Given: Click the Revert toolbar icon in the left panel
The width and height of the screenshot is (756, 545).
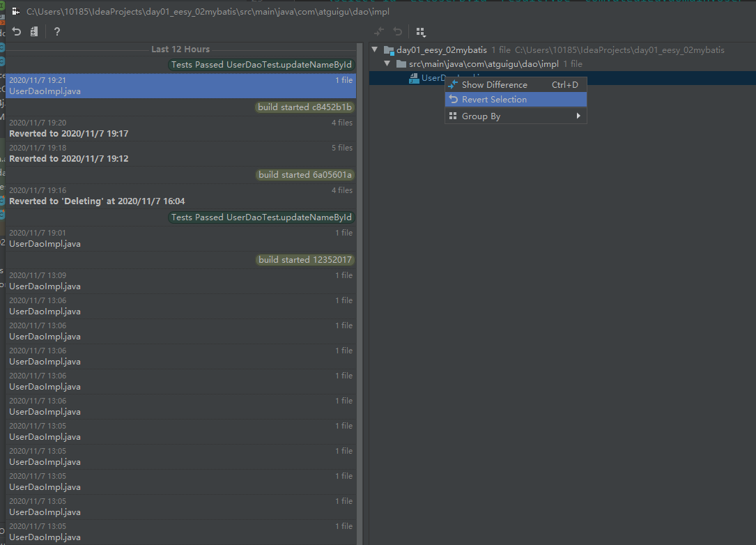Looking at the screenshot, I should [17, 32].
